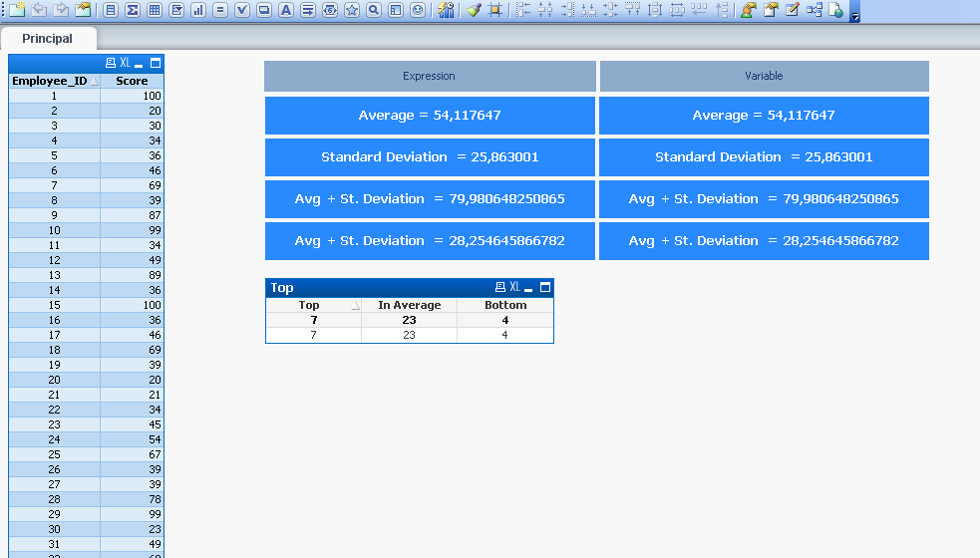This screenshot has height=558, width=980.
Task: Create a Bookmark Object (star icon)
Action: click(x=352, y=9)
